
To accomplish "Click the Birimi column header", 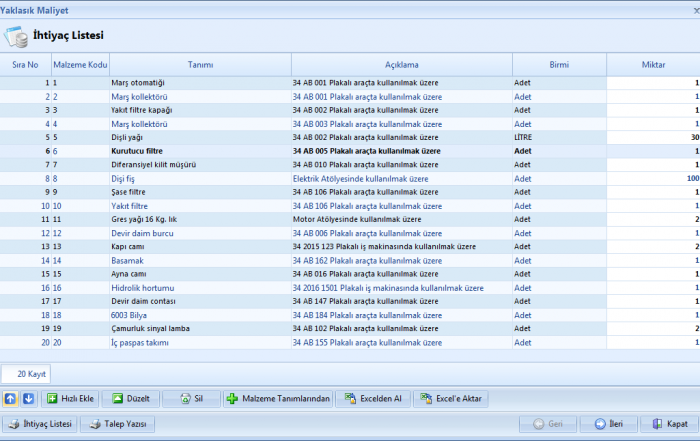I will point(558,64).
